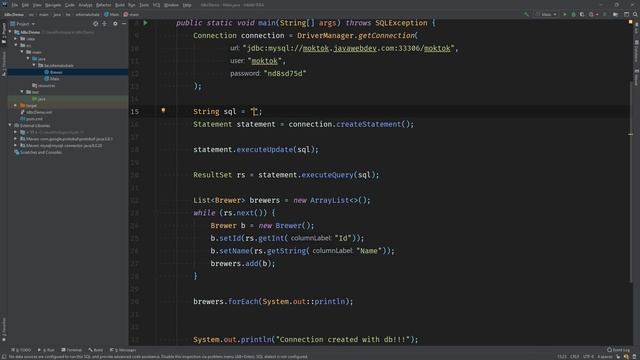Collapse the External Libraries node
Screen dimensions: 640x360
pos(10,125)
